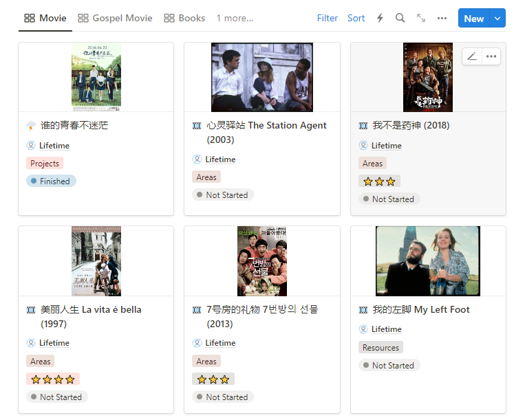The image size is (525, 420).
Task: Open search with the magnifier icon
Action: (400, 19)
